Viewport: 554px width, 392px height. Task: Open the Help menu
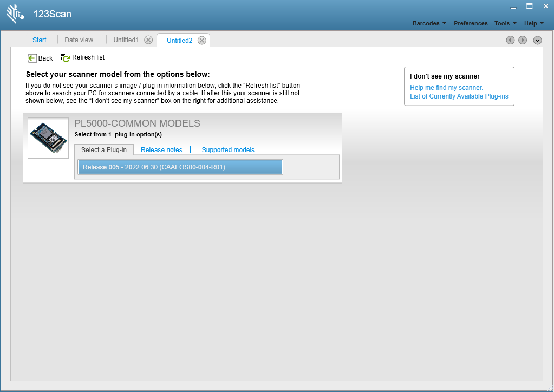(x=533, y=23)
